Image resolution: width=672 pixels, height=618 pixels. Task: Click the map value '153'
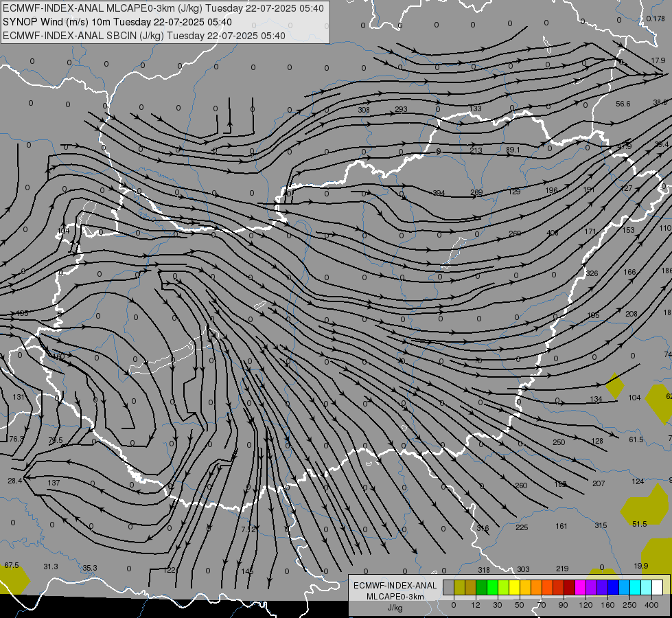(628, 230)
